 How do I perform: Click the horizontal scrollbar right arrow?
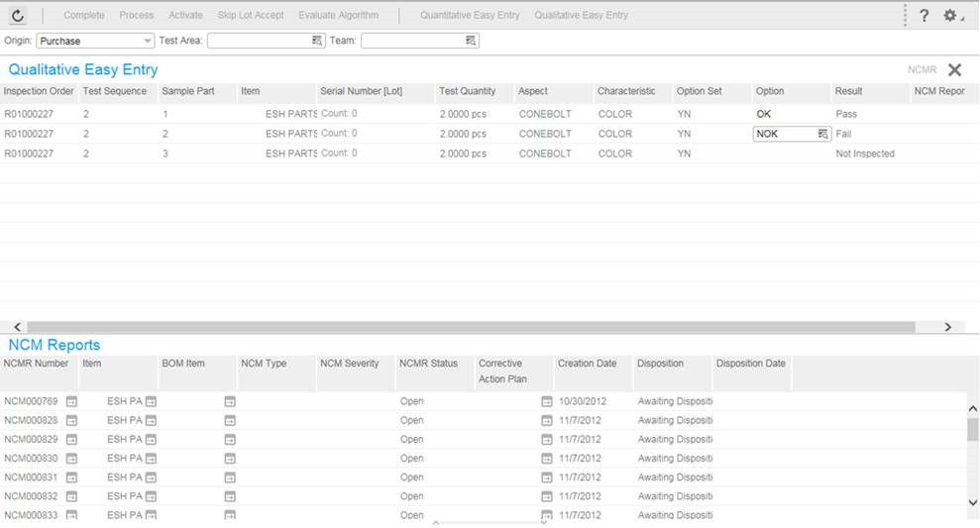[947, 327]
